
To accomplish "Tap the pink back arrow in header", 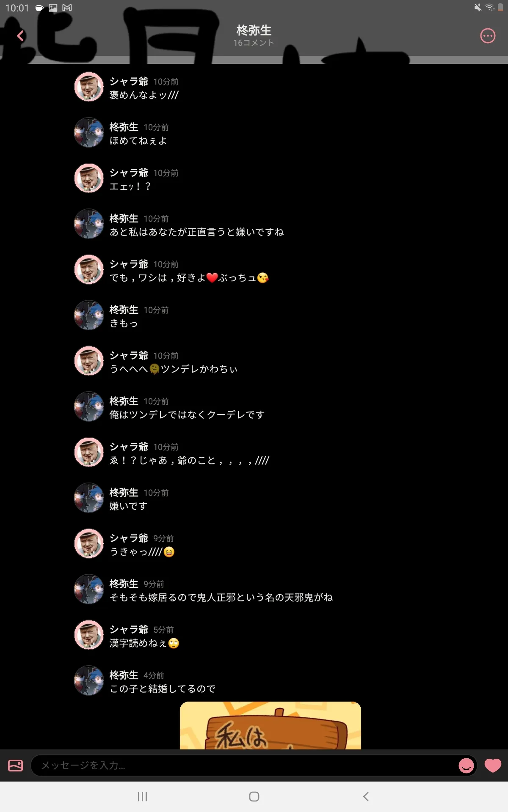I will [x=20, y=36].
